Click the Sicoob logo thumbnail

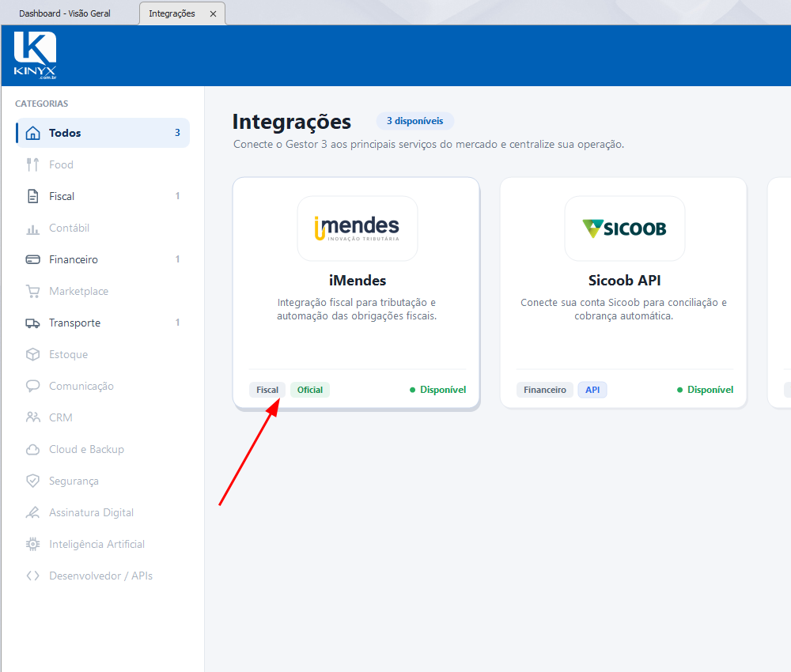tap(625, 228)
